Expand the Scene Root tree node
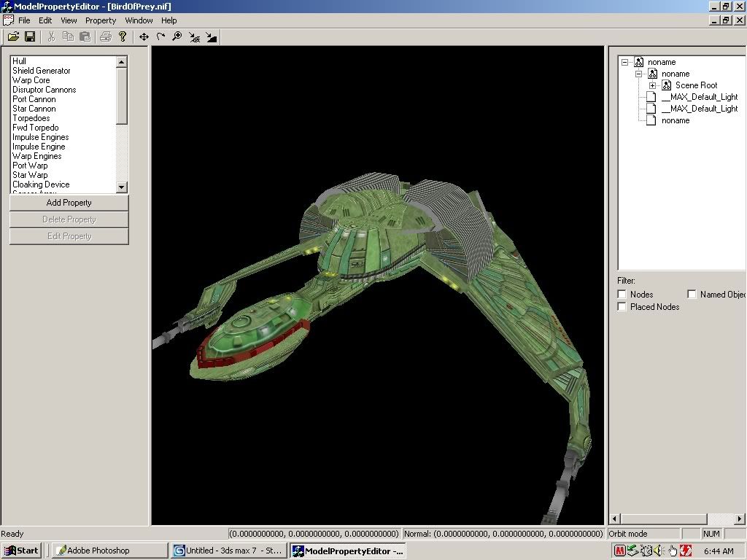 [653, 85]
